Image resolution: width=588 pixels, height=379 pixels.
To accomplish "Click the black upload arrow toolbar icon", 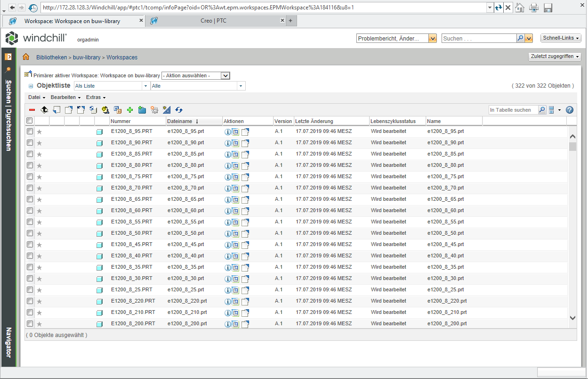I will coord(44,110).
